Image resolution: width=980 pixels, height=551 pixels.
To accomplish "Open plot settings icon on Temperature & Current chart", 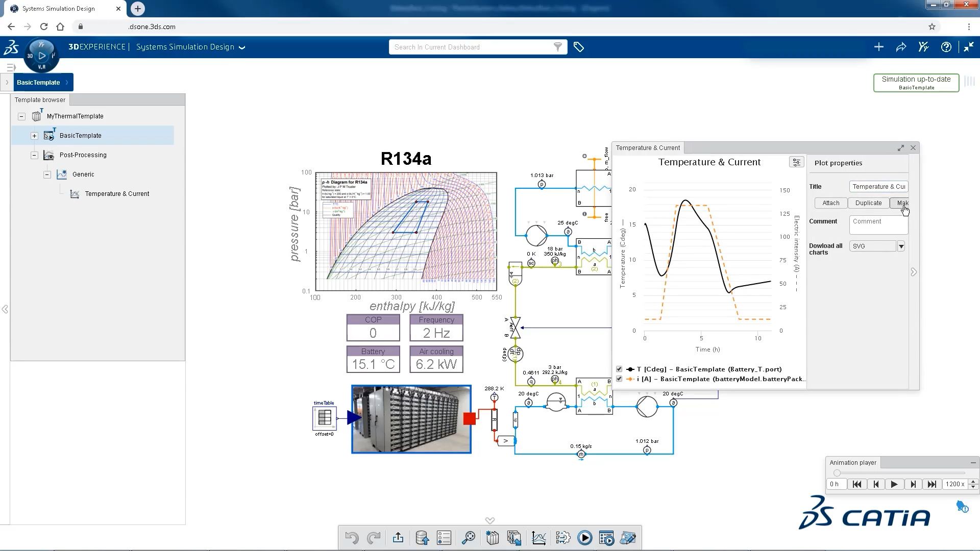I will point(796,162).
